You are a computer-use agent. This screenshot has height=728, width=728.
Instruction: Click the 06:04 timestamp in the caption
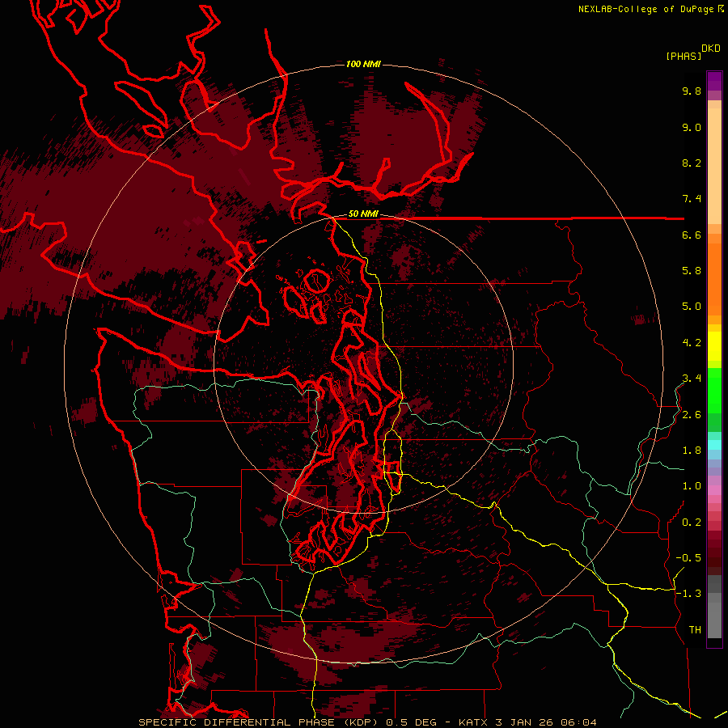pyautogui.click(x=578, y=722)
